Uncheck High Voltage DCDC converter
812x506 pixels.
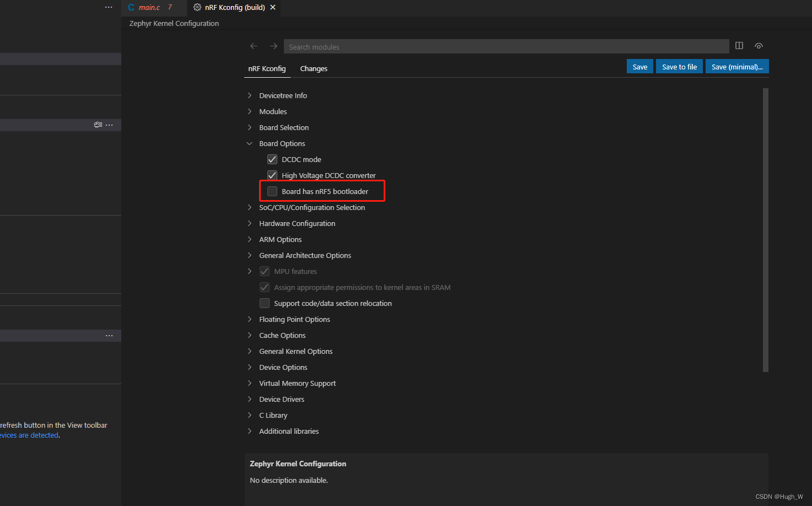click(272, 175)
